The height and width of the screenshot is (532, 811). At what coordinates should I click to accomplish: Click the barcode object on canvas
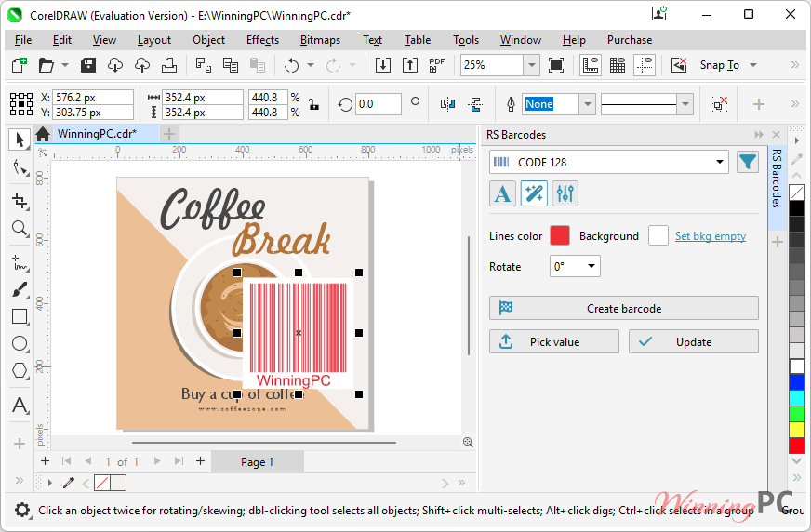(298, 333)
